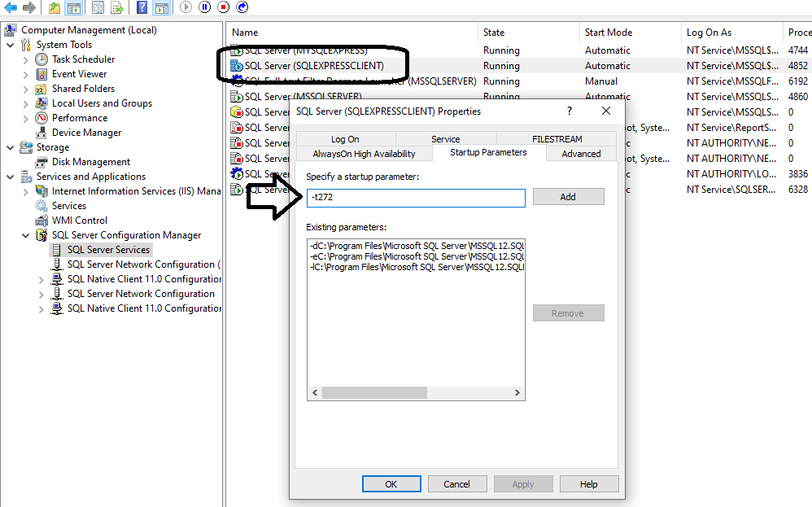Click the Export List toolbar icon
This screenshot has height=507, width=812.
point(117,7)
